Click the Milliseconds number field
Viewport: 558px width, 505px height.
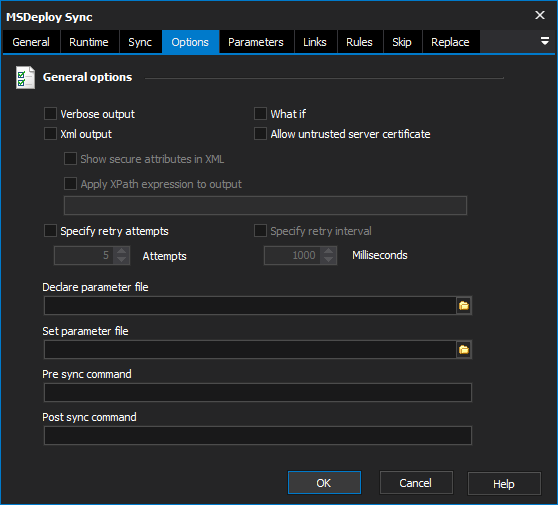pyautogui.click(x=293, y=256)
